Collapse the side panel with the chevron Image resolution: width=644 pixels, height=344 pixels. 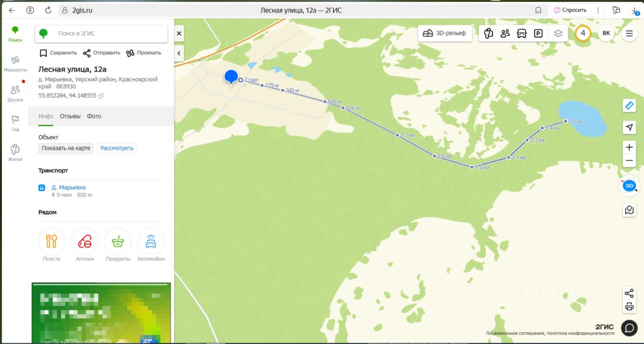click(179, 53)
